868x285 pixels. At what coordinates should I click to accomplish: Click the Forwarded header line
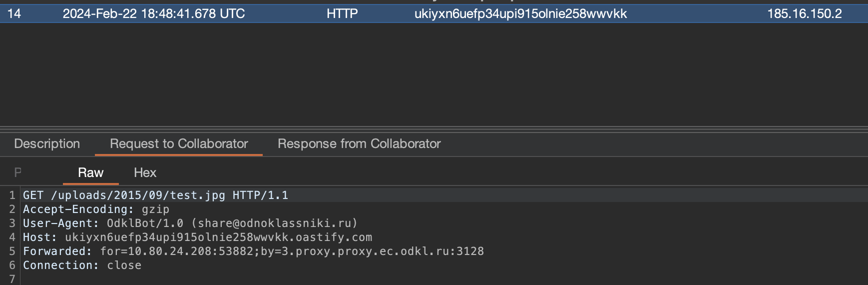click(253, 251)
